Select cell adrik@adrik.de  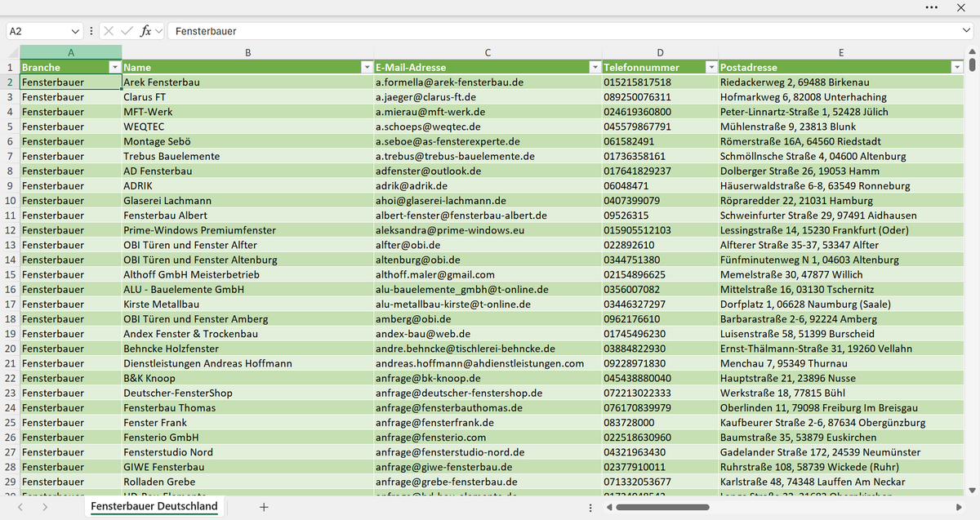coord(488,186)
